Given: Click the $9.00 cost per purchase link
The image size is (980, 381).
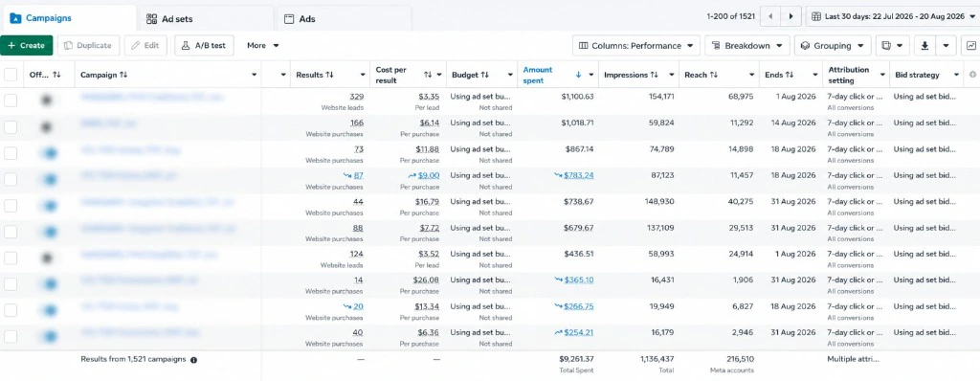Looking at the screenshot, I should (x=429, y=176).
